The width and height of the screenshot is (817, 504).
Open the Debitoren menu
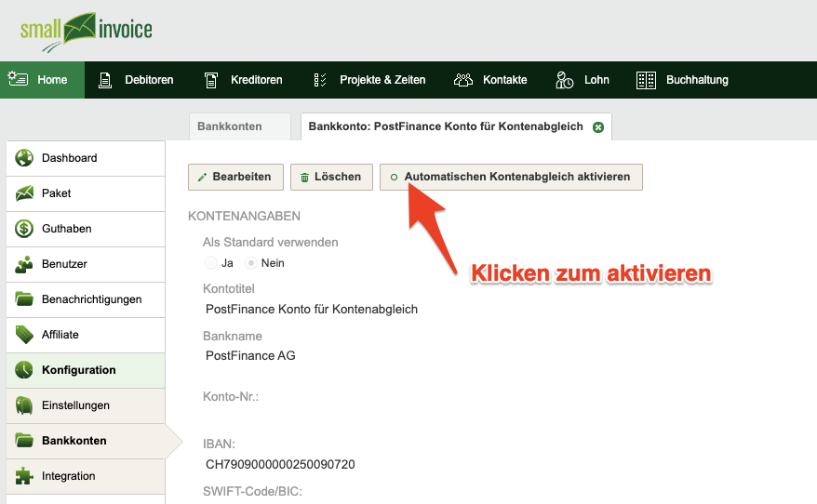click(136, 80)
